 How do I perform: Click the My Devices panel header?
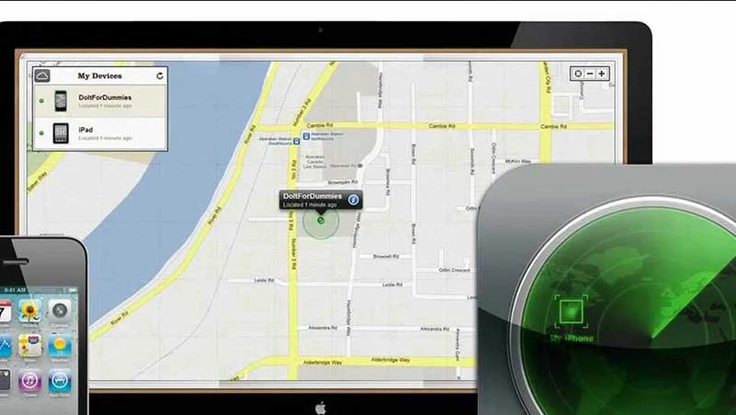98,75
